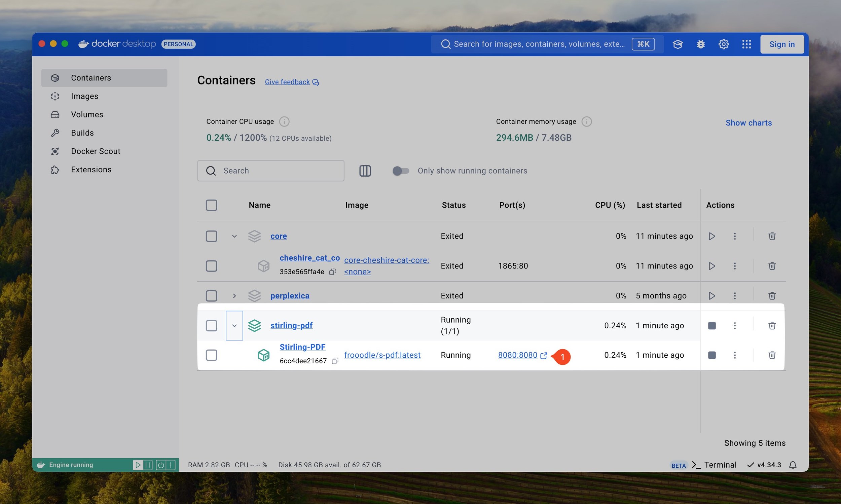Open the Troubleshoot bug icon
This screenshot has height=504, width=841.
(700, 44)
